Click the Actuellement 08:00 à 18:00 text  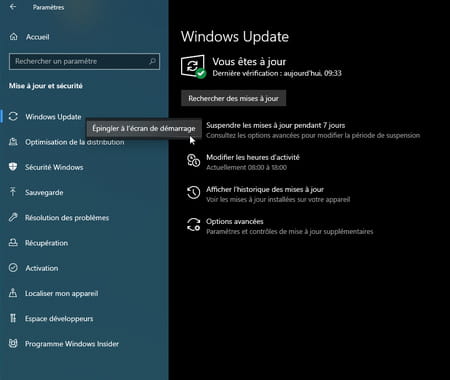(x=246, y=167)
